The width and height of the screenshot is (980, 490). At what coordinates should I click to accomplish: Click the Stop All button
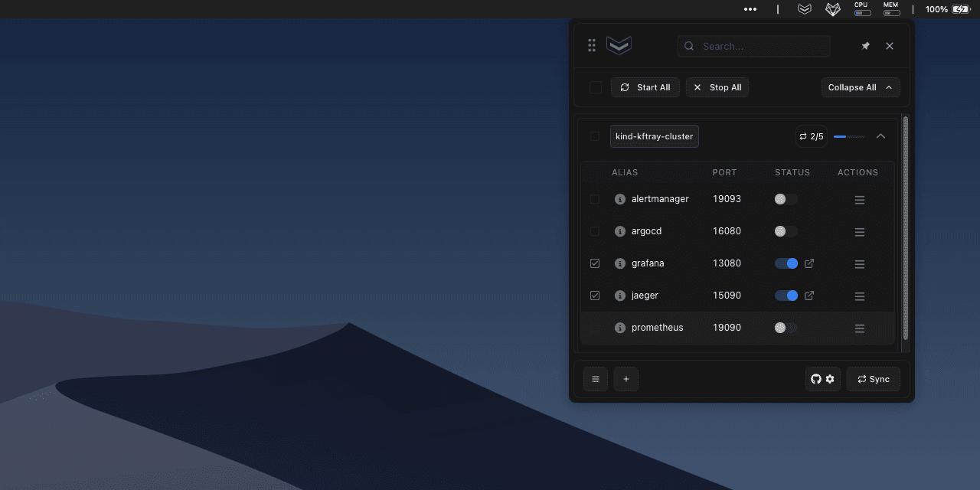717,87
